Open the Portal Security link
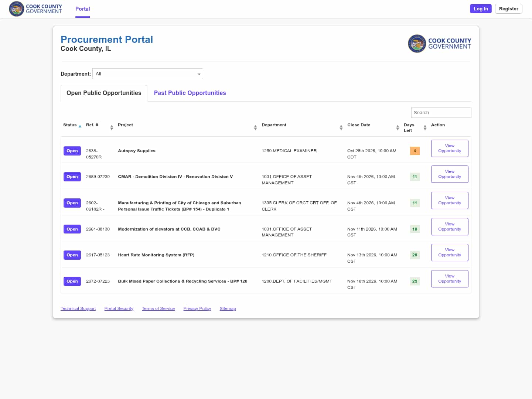The width and height of the screenshot is (532, 399). 119,308
